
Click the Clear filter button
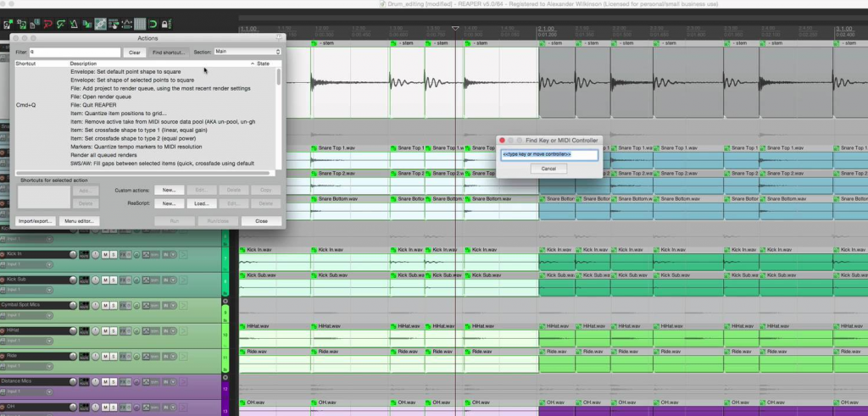coord(135,53)
